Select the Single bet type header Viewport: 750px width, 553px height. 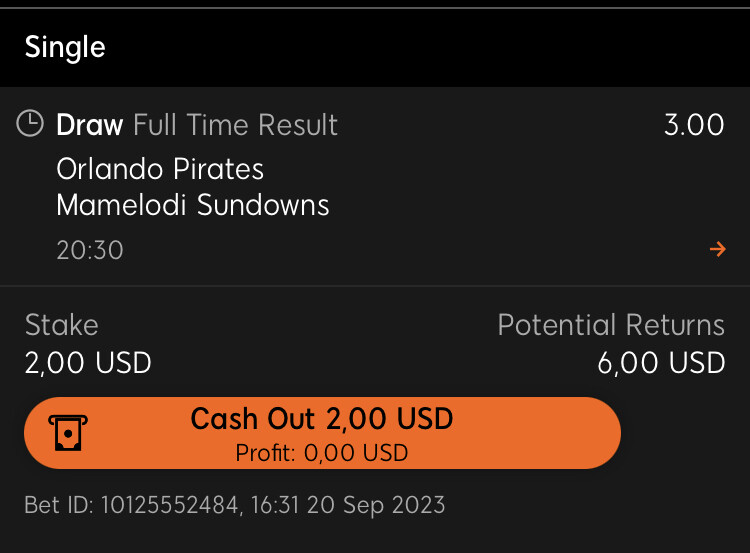(65, 47)
